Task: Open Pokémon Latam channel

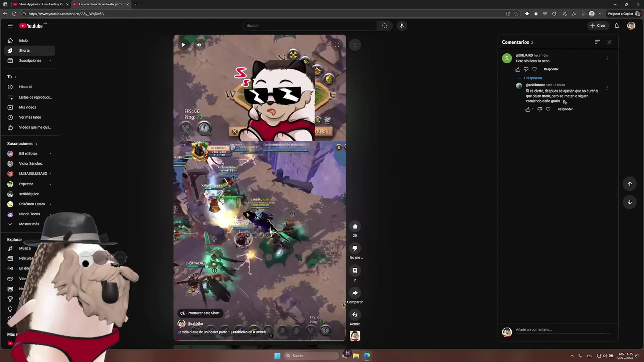Action: 32,204
